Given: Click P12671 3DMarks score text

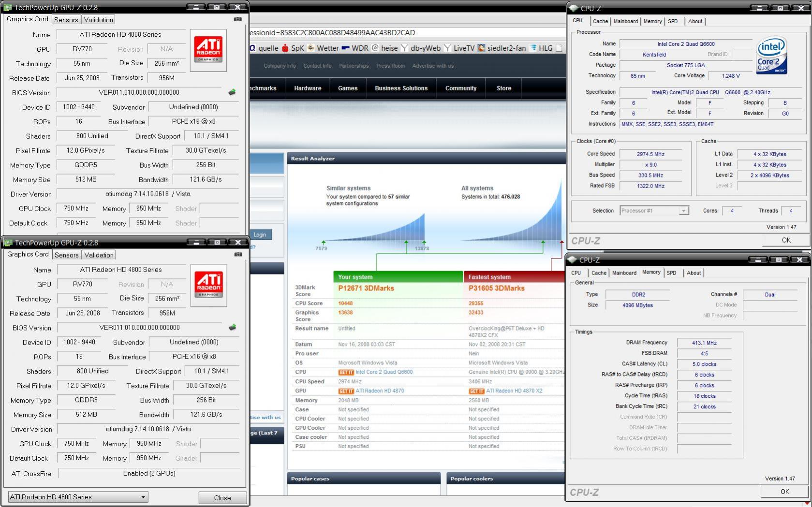Looking at the screenshot, I should pyautogui.click(x=366, y=289).
